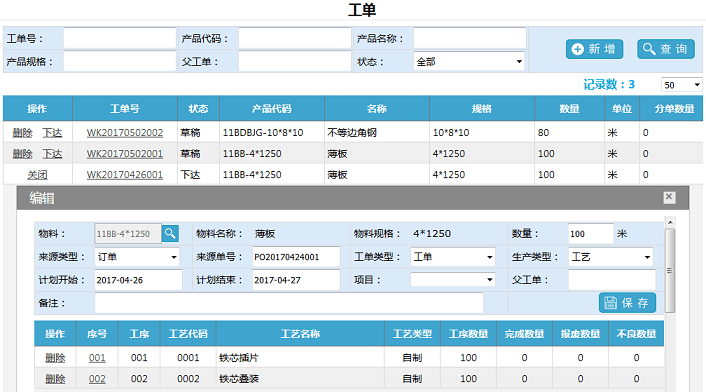Screen dimensions: 706x392
Task: Open the 项目 dropdown
Action: (453, 280)
